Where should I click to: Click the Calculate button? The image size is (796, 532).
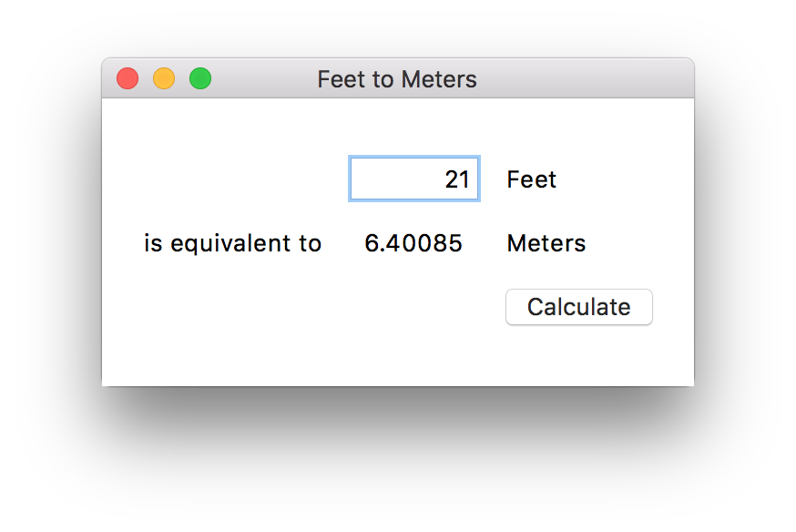(579, 307)
